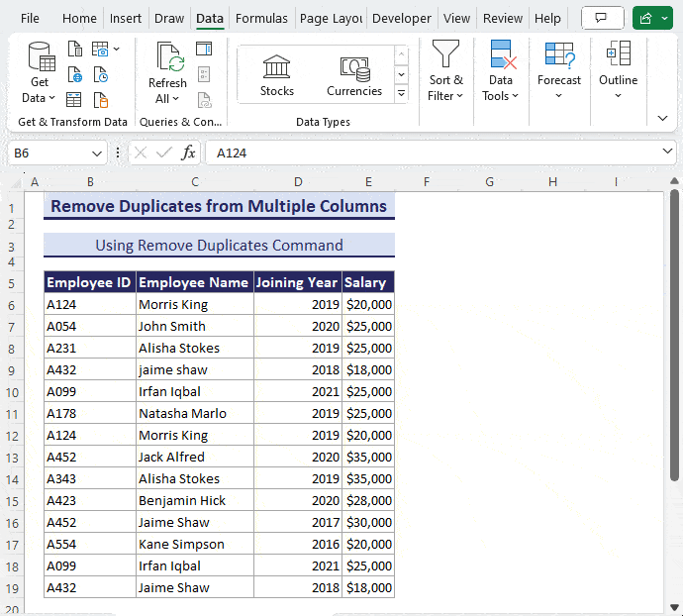Open the File menu

[31, 18]
